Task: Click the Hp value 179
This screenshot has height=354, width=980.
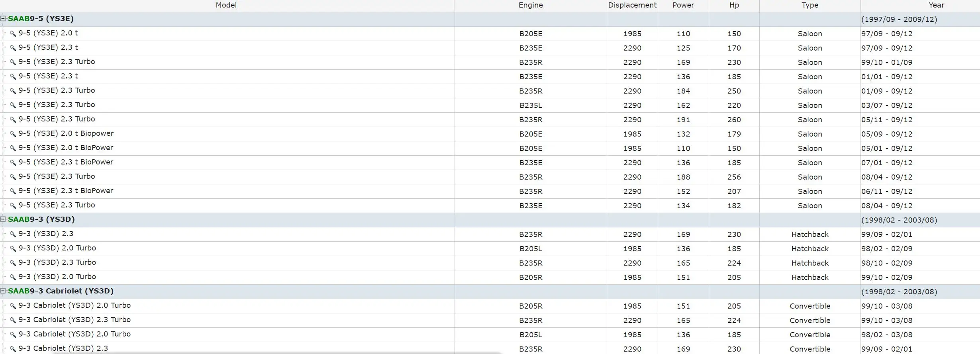Action: tap(734, 134)
